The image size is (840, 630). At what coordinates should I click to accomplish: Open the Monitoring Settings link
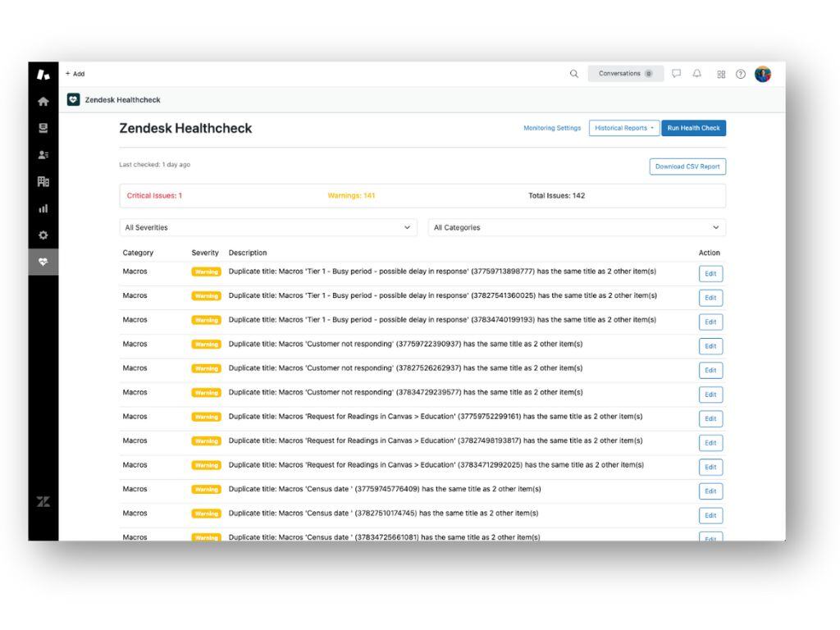pos(552,128)
